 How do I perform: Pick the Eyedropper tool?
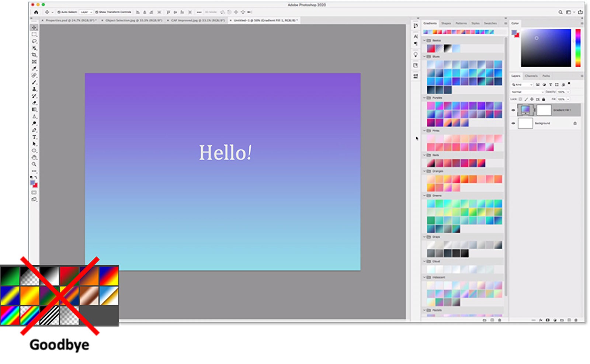(34, 68)
